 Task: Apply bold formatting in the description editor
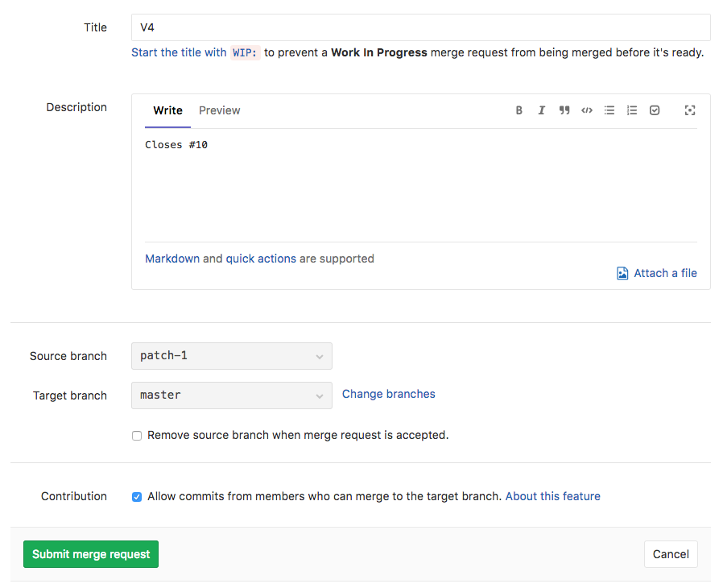point(519,110)
